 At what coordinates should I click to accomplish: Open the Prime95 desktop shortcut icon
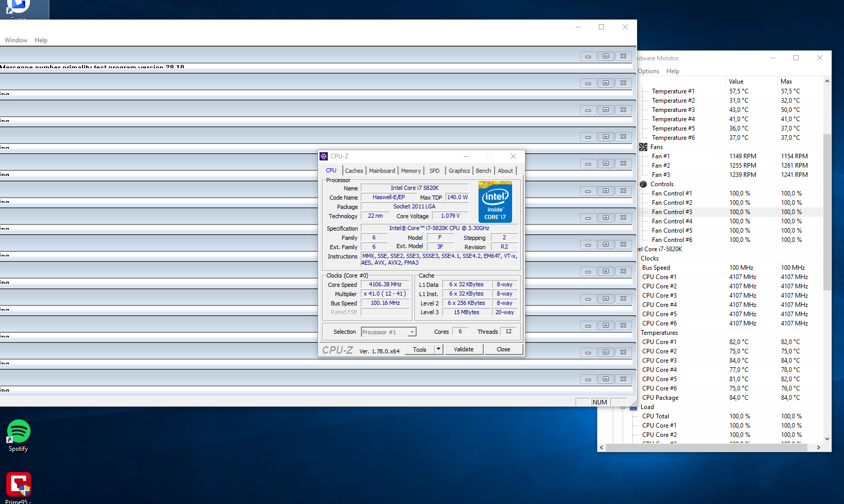19,485
